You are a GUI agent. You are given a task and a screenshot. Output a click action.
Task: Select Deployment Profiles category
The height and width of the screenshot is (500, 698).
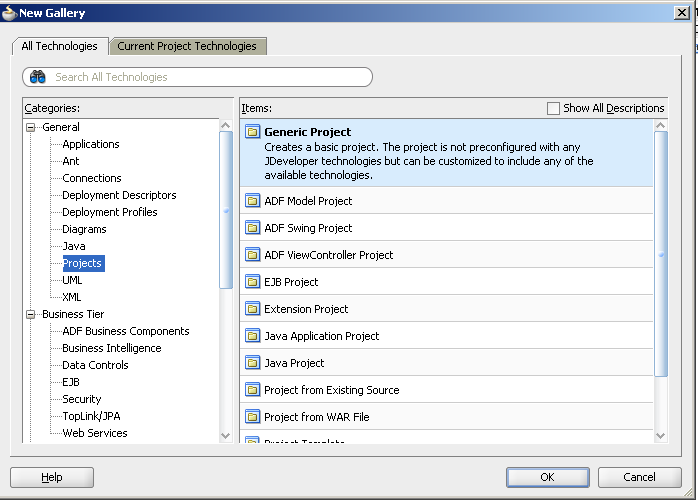(110, 212)
